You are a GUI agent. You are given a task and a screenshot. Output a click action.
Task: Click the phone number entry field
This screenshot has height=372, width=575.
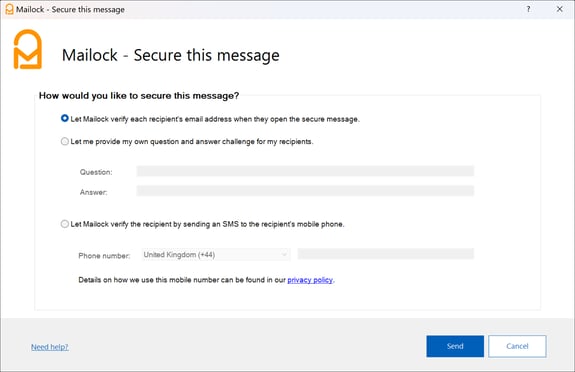pyautogui.click(x=386, y=254)
